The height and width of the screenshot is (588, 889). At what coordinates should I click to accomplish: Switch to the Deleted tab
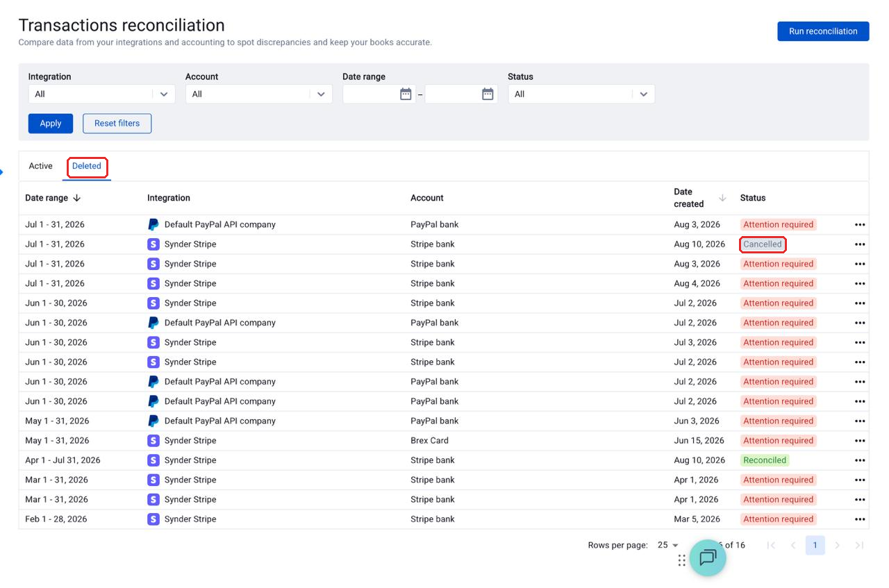coord(87,166)
